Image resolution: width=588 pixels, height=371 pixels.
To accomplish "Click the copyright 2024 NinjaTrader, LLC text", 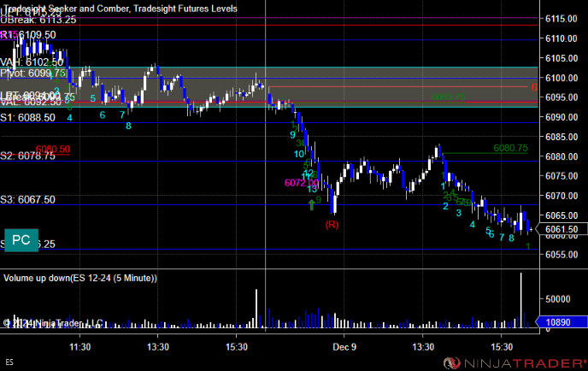I will (x=52, y=323).
